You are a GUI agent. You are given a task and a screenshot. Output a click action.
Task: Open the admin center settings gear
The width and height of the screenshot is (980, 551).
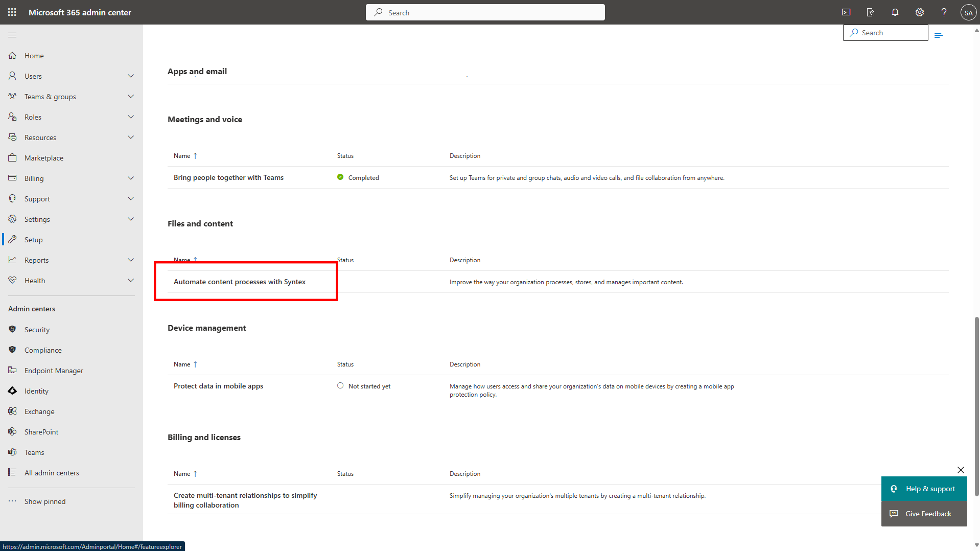[919, 12]
